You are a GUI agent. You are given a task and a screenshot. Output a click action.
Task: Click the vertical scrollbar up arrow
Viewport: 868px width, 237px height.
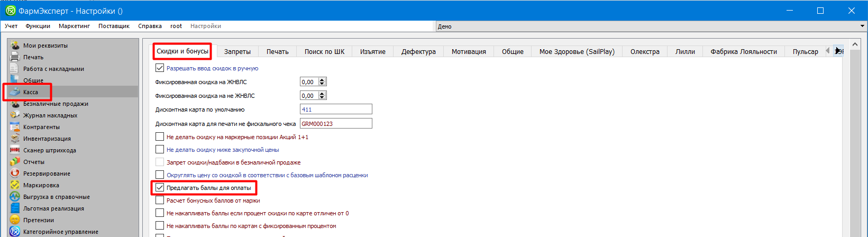(x=855, y=44)
